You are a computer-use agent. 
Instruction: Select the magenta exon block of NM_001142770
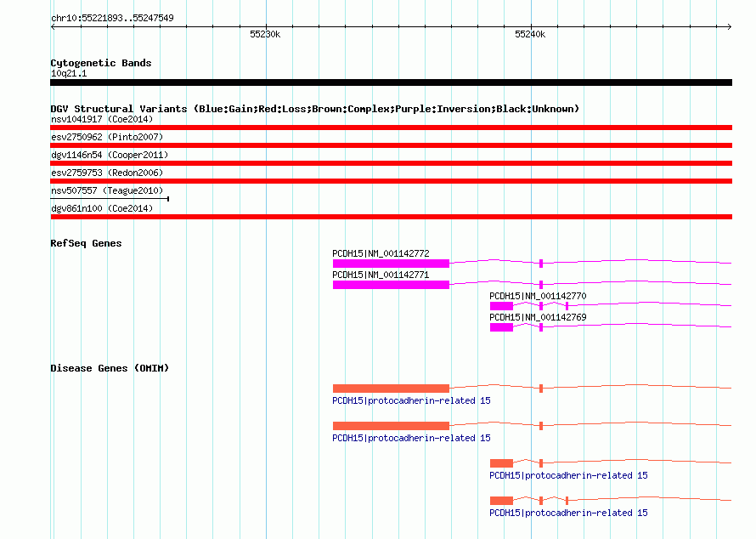pyautogui.click(x=501, y=306)
